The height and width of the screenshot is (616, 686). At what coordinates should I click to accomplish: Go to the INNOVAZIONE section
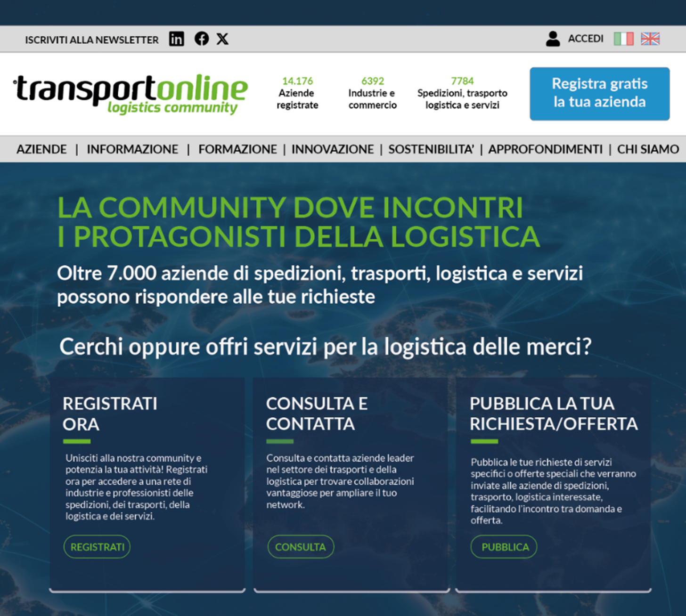tap(333, 149)
